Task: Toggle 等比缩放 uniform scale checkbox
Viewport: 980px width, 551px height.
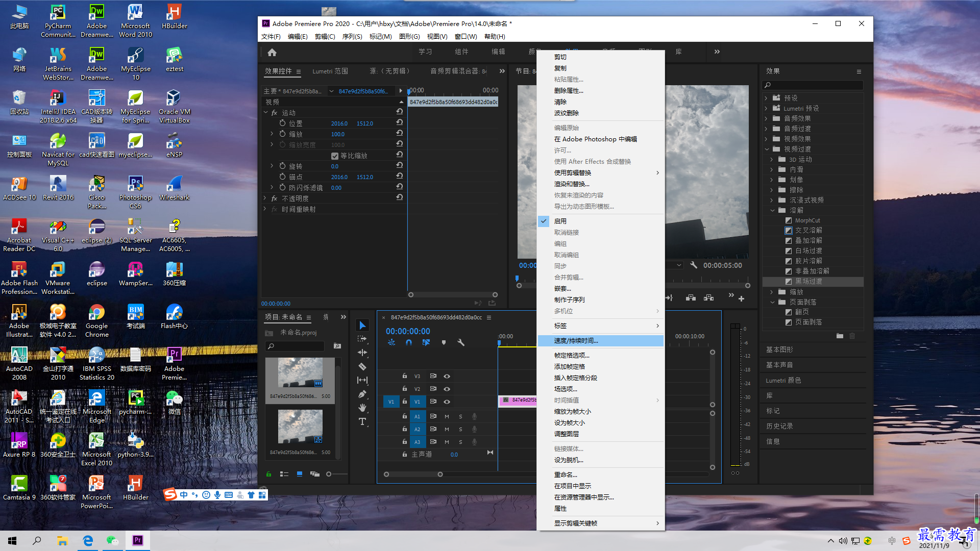Action: tap(335, 156)
